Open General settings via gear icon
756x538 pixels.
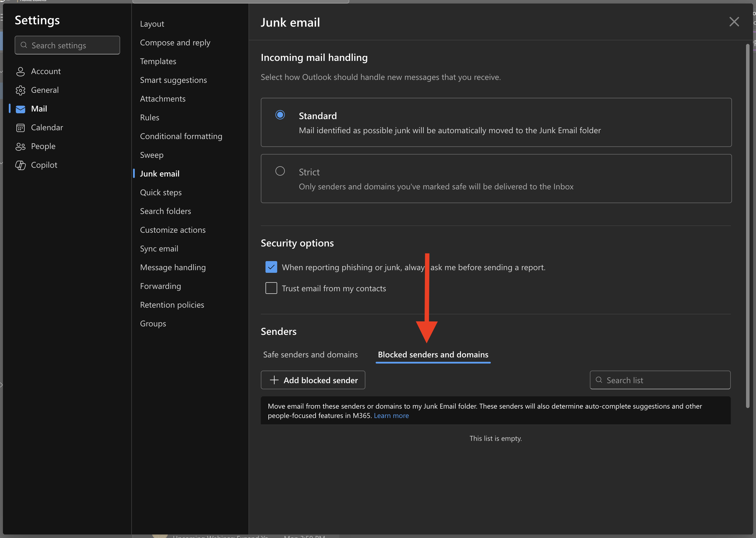(x=21, y=90)
